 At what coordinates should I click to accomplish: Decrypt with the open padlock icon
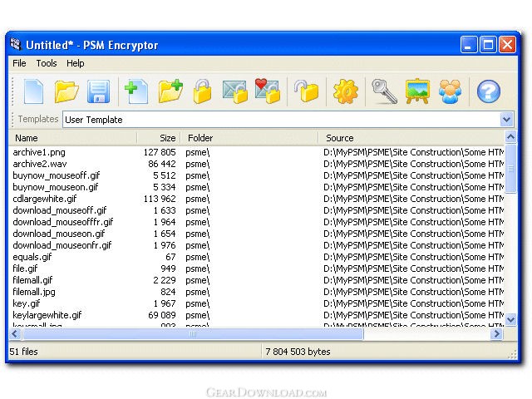[307, 91]
